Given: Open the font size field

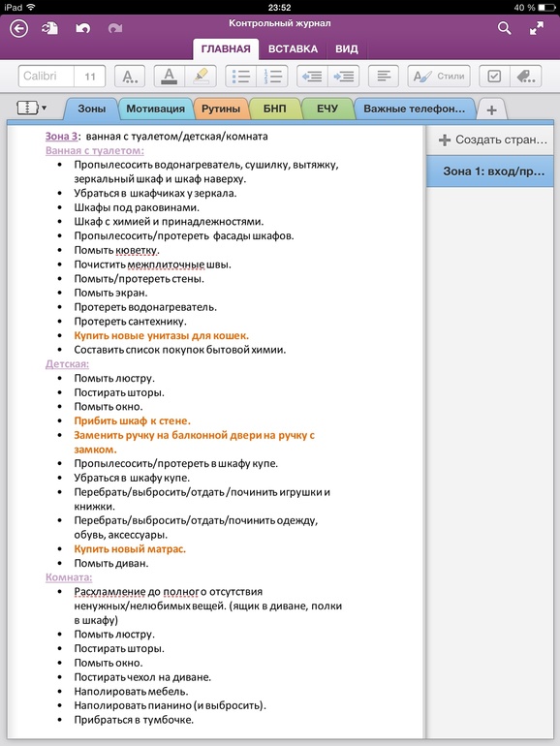Looking at the screenshot, I should pos(90,77).
